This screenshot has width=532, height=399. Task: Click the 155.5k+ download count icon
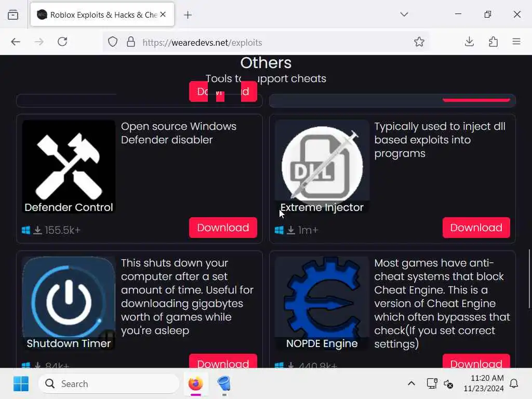(37, 230)
